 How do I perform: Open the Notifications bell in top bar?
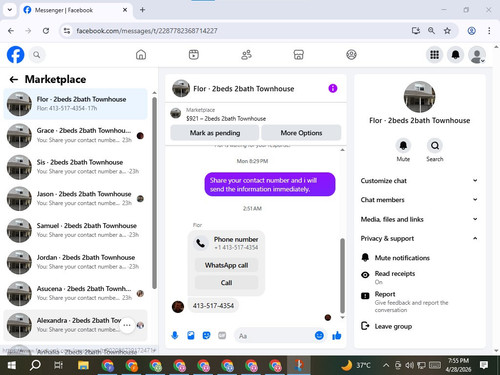pyautogui.click(x=456, y=55)
